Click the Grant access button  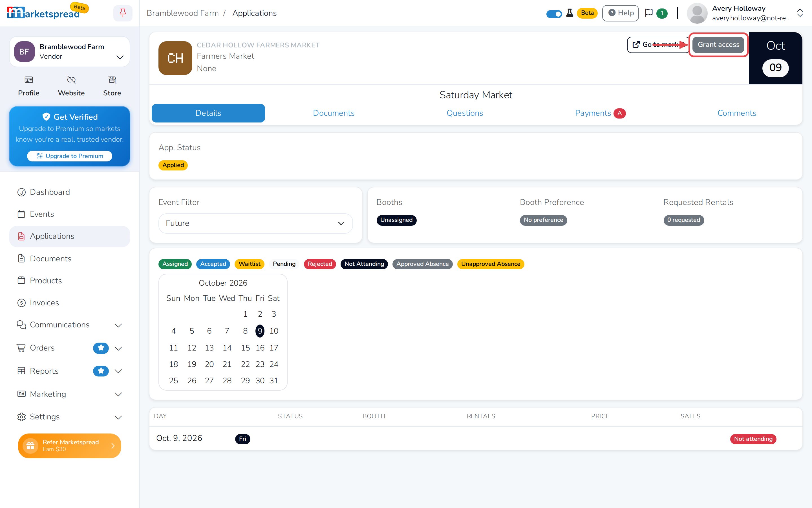[x=718, y=45]
